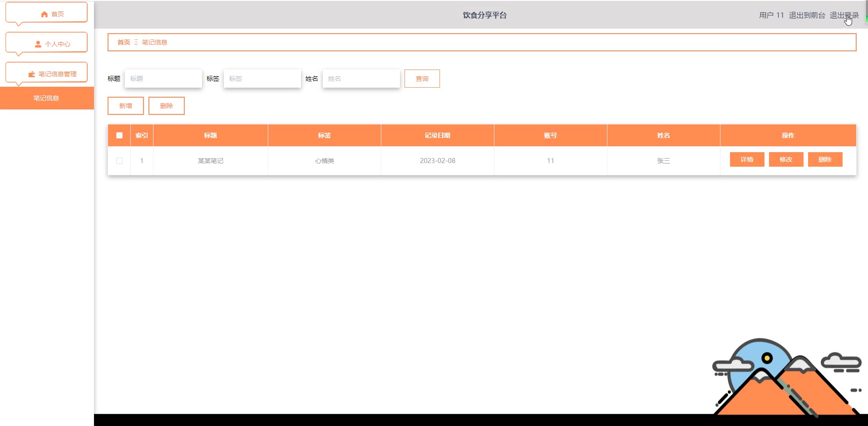Click the 2023-02-08 date cell
The height and width of the screenshot is (426, 868).
coord(438,161)
